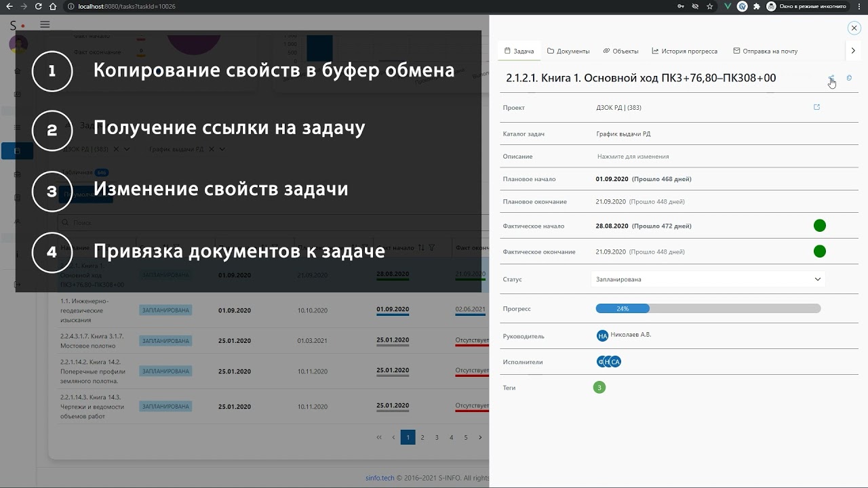Click the Плановое начало date 01.09.2020
868x488 pixels.
(612, 179)
